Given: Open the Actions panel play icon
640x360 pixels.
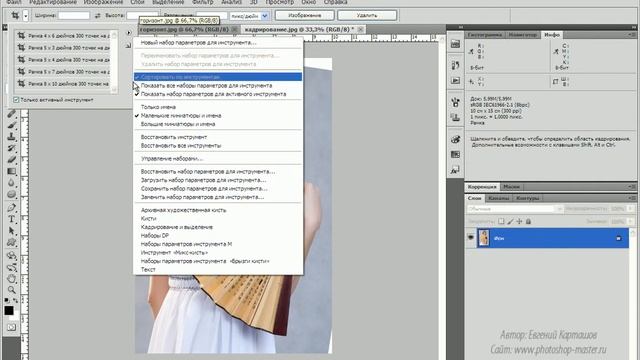Looking at the screenshot, I should 456,81.
